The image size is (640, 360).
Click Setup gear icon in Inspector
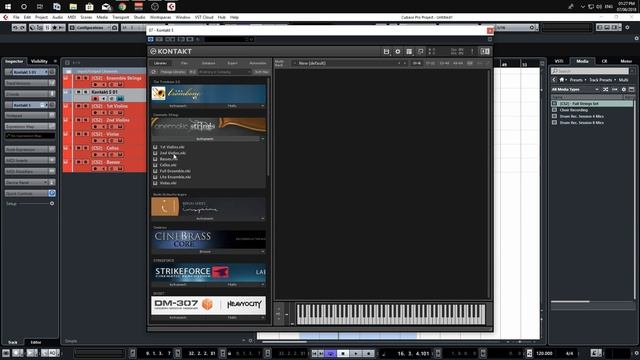(52, 203)
